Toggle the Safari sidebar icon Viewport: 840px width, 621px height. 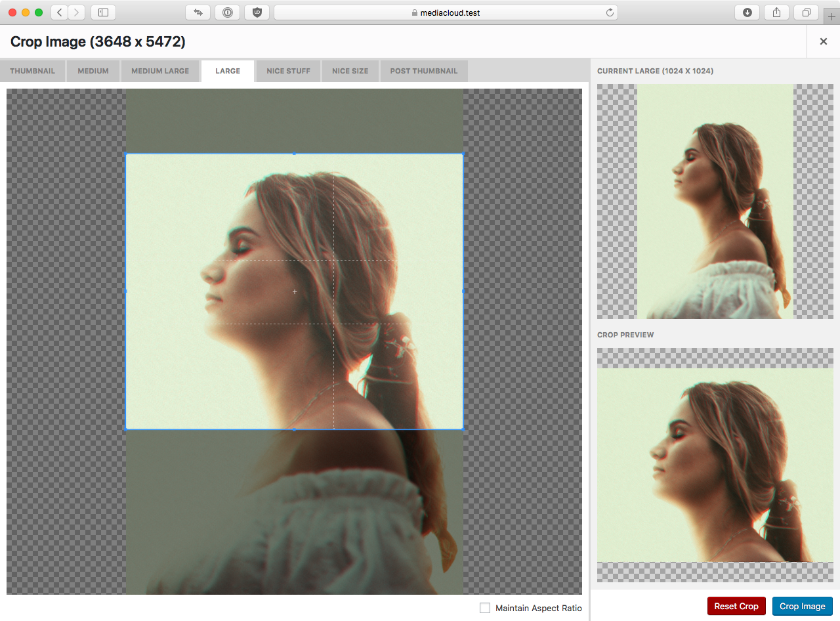[103, 12]
